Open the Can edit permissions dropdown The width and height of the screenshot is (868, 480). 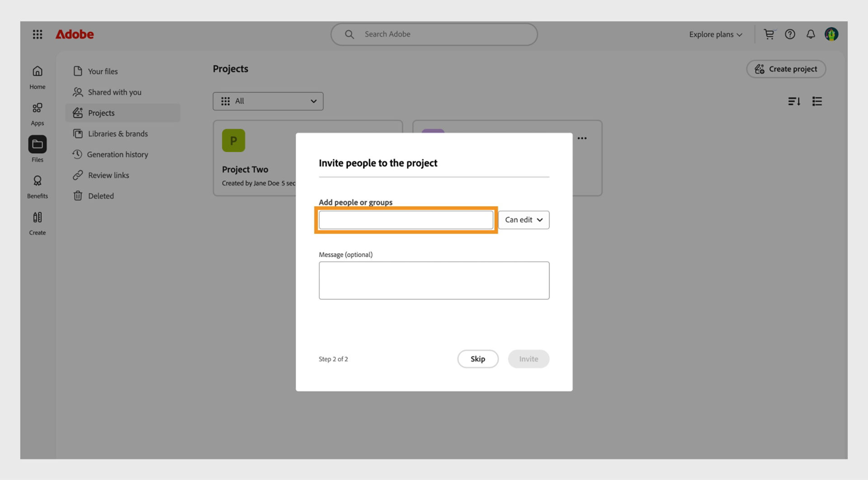click(x=523, y=220)
